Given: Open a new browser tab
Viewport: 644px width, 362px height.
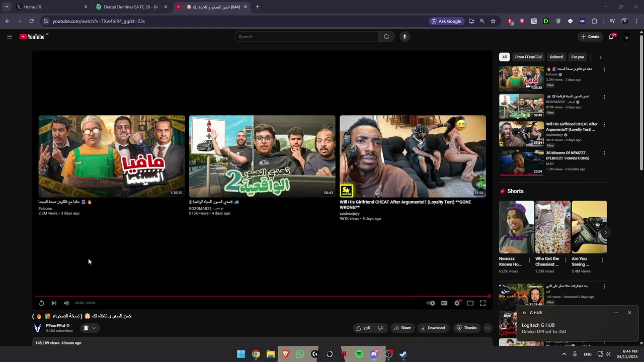Looking at the screenshot, I should (258, 7).
